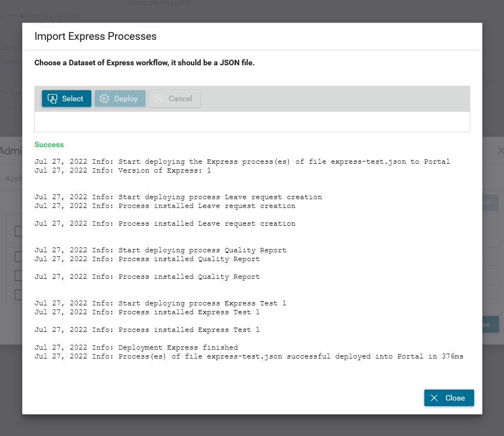Click the empty file list area below toolbar
504x436 pixels.
click(252, 122)
